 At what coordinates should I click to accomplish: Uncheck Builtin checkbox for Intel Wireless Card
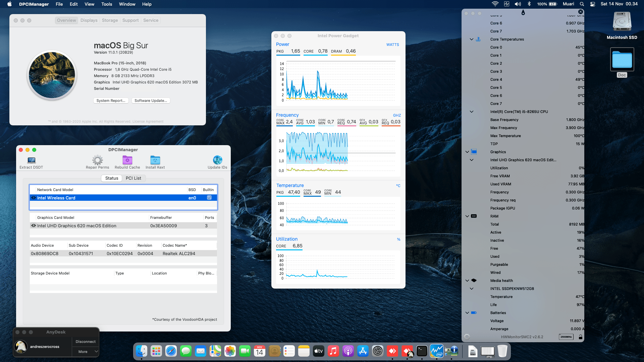point(209,198)
